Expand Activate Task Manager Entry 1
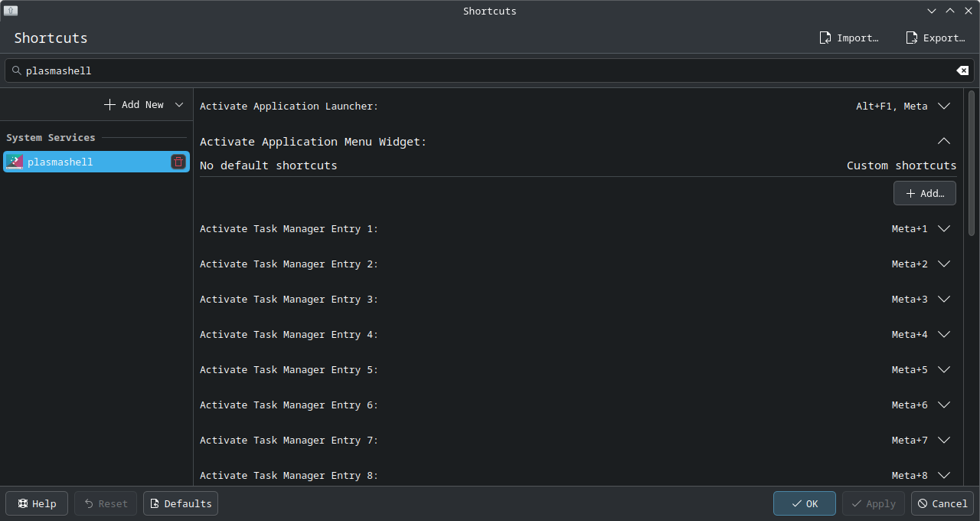980x521 pixels. coord(944,228)
